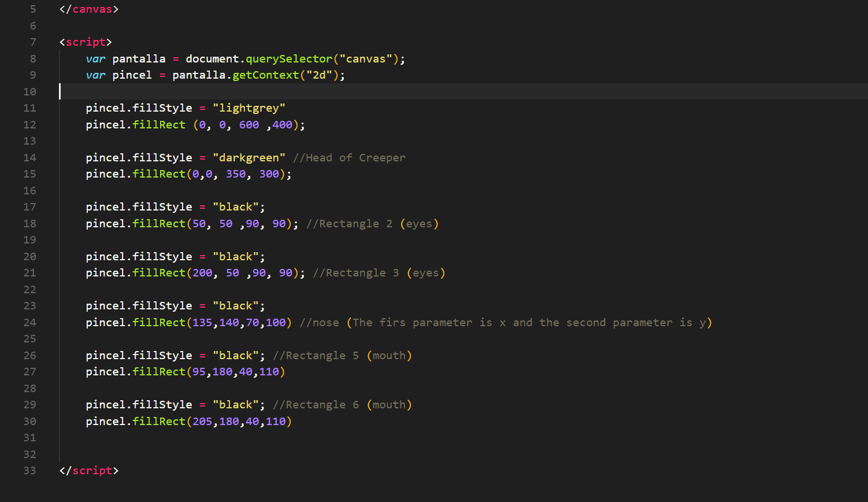Click the closing script tag on line 33
Viewport: 868px width, 502px height.
point(89,470)
